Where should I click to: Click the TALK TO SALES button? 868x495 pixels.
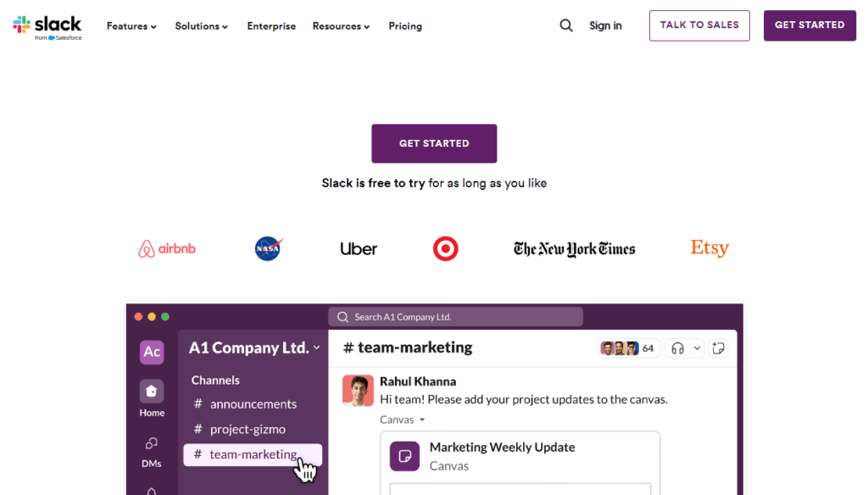click(x=698, y=25)
